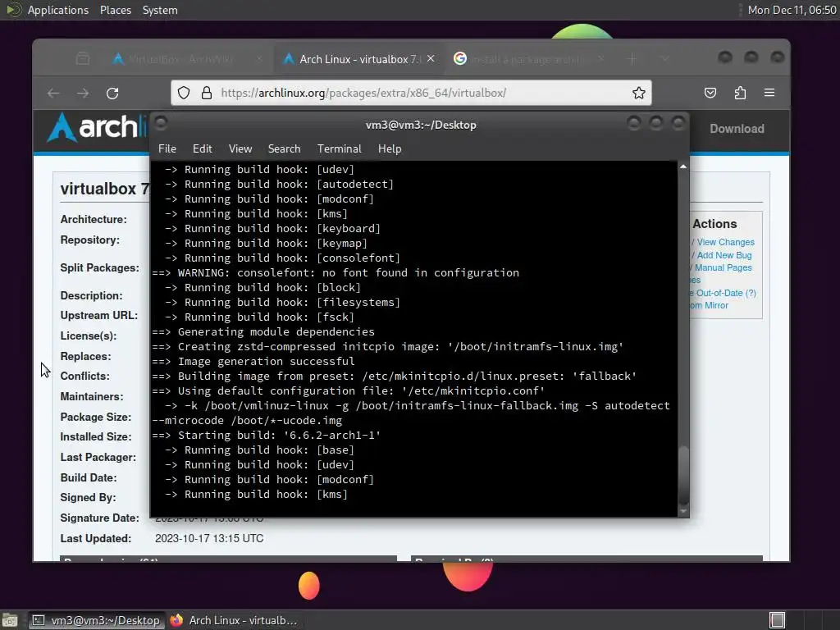
Task: Click the Firefox back arrow
Action: [x=53, y=94]
